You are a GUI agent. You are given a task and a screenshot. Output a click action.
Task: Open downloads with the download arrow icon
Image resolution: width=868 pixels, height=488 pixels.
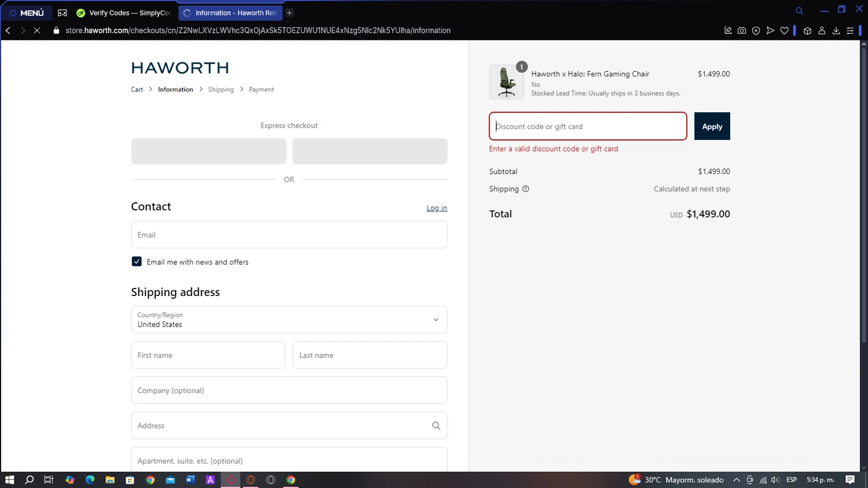(836, 31)
